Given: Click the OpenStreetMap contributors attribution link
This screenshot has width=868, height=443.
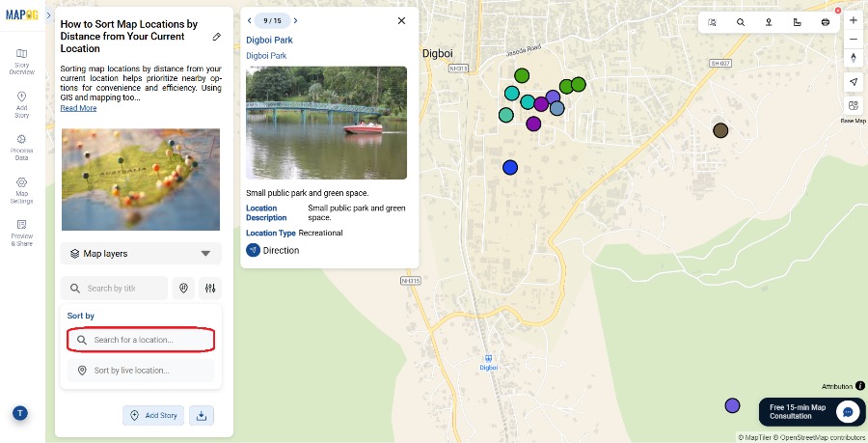Looking at the screenshot, I should (x=821, y=438).
